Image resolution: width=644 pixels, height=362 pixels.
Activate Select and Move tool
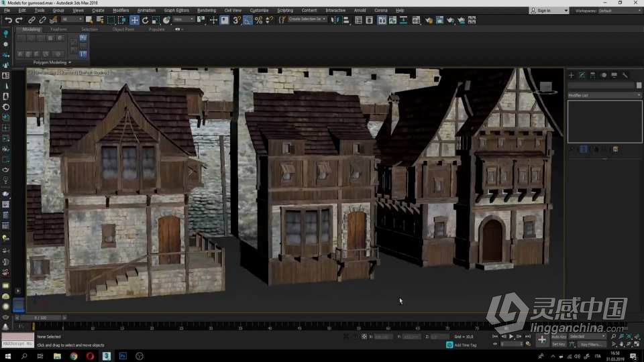tap(134, 19)
